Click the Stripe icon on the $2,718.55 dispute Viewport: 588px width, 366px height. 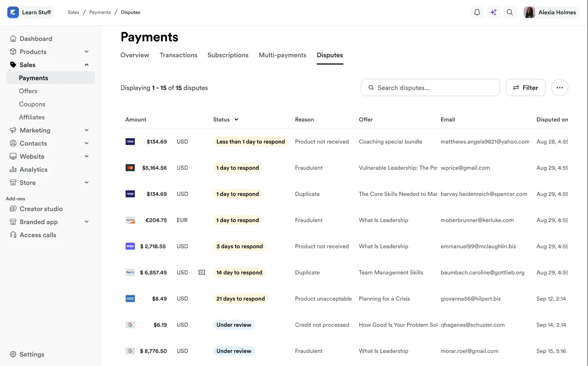tap(130, 246)
